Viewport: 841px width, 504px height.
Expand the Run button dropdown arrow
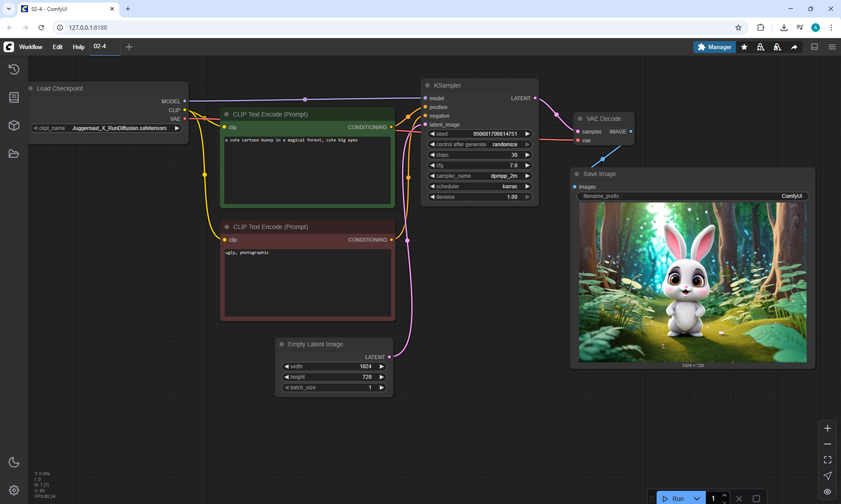tap(697, 499)
